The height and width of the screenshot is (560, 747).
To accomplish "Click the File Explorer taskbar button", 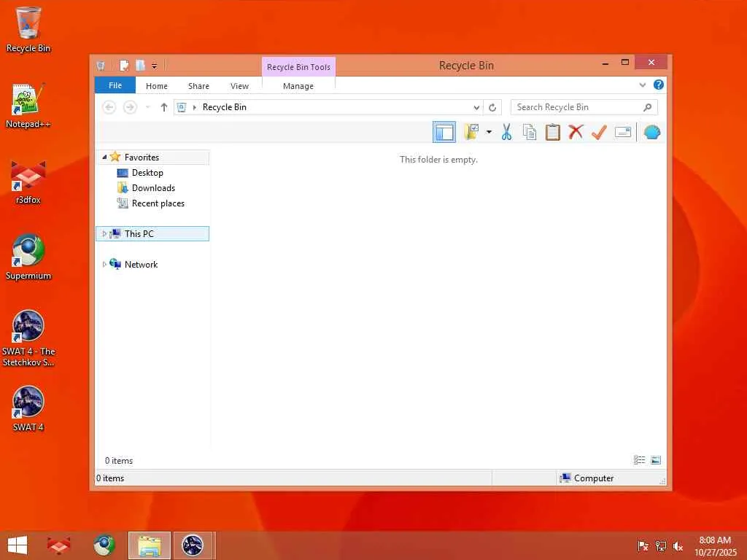I will pyautogui.click(x=149, y=545).
